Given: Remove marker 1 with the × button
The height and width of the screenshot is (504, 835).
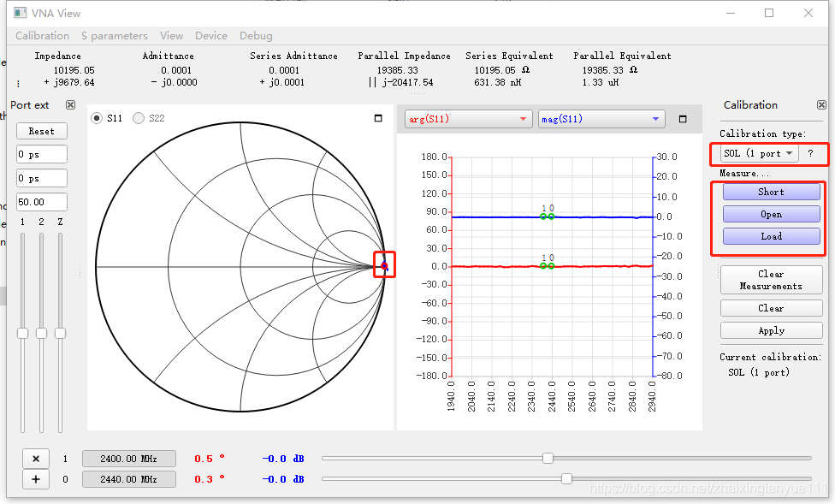Looking at the screenshot, I should point(36,459).
